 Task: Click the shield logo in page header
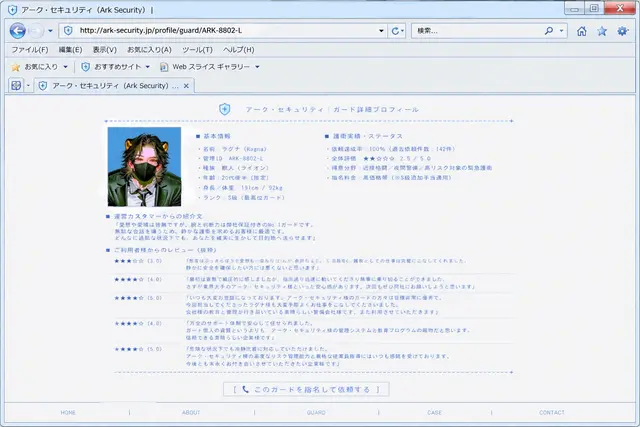tap(224, 109)
